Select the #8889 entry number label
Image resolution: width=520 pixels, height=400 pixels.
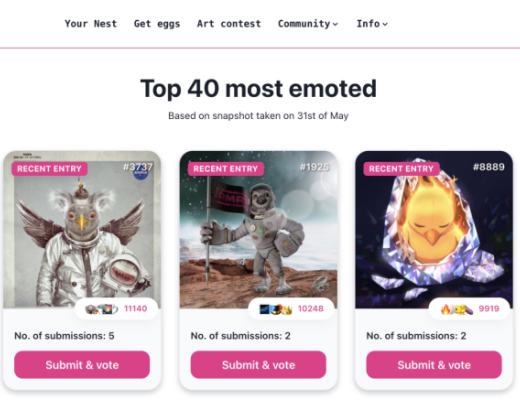point(489,167)
